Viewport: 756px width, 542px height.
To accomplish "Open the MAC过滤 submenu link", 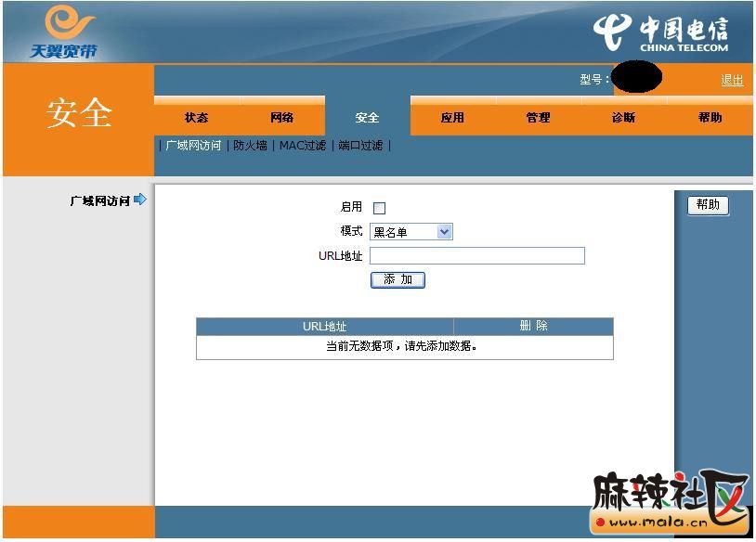I will pyautogui.click(x=303, y=146).
